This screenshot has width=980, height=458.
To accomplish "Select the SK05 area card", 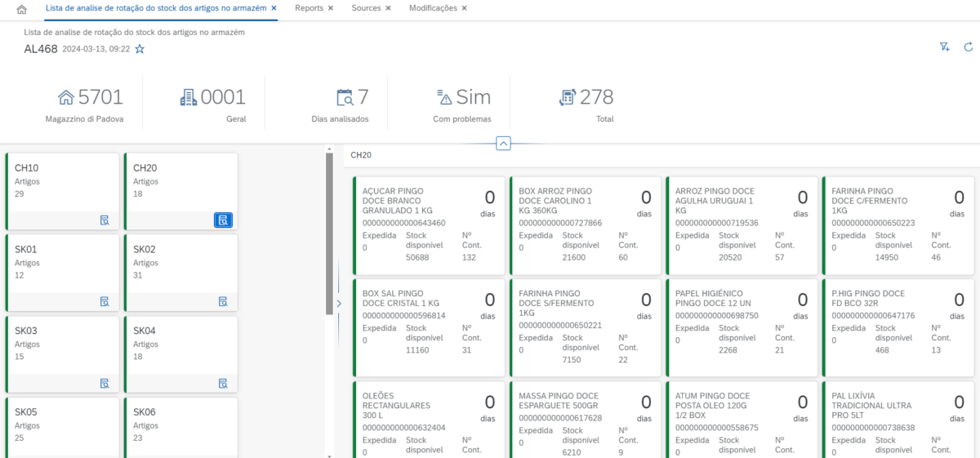I will point(63,425).
